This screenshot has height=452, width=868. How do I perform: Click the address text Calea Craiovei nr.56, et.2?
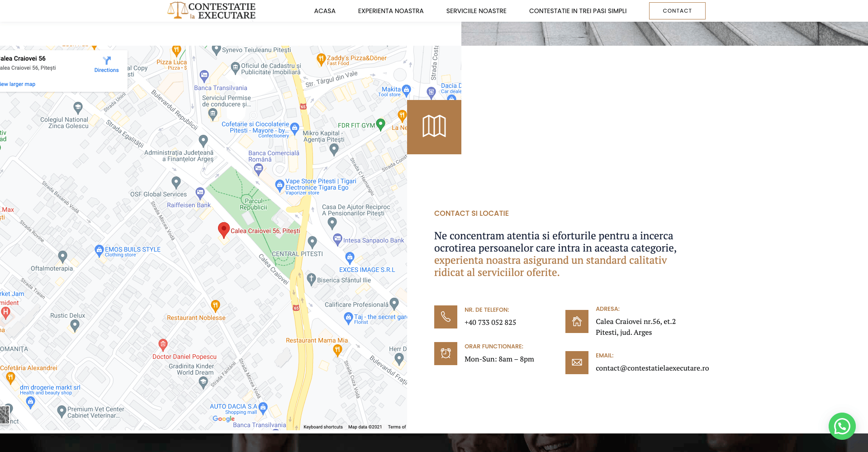click(x=636, y=322)
